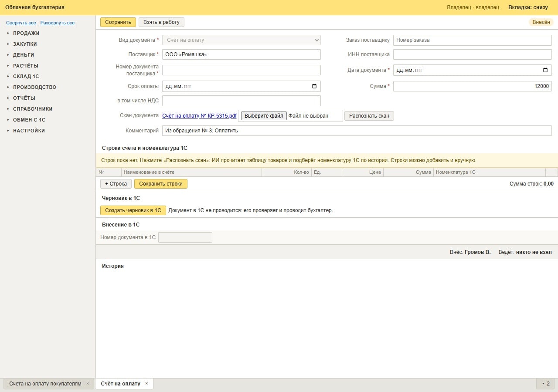The width and height of the screenshot is (558, 392).
Task: Click Сохранить строки button
Action: (161, 184)
